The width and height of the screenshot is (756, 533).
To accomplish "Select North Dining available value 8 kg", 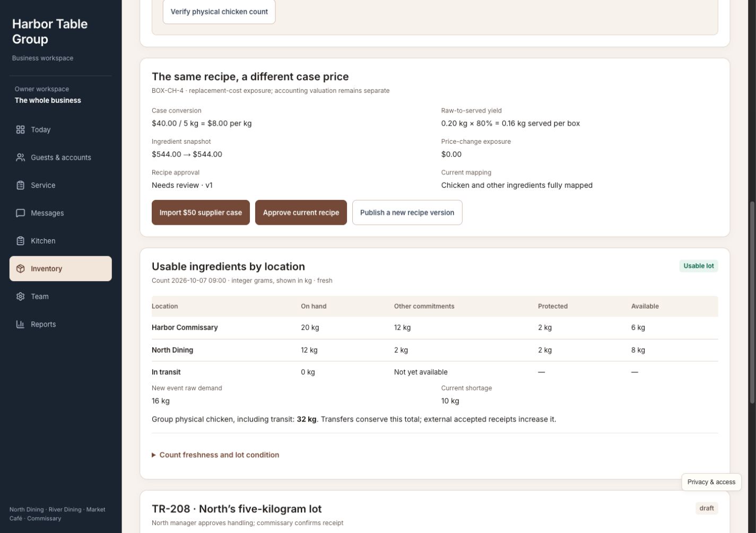I will [x=638, y=350].
